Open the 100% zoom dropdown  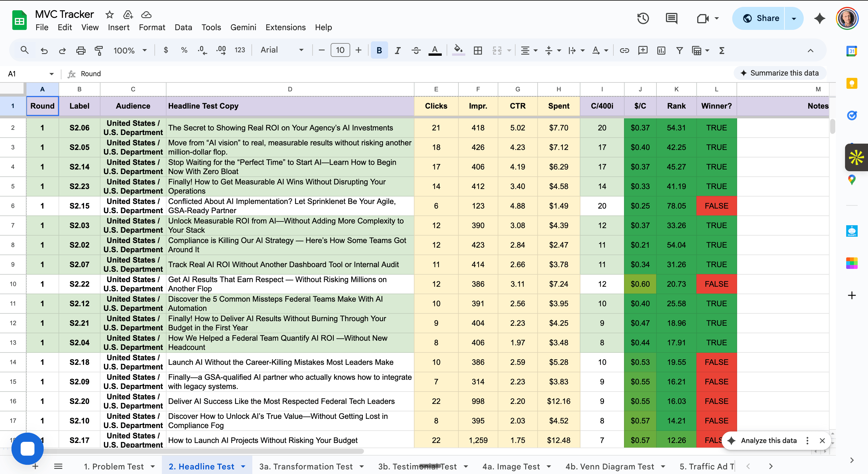(130, 51)
